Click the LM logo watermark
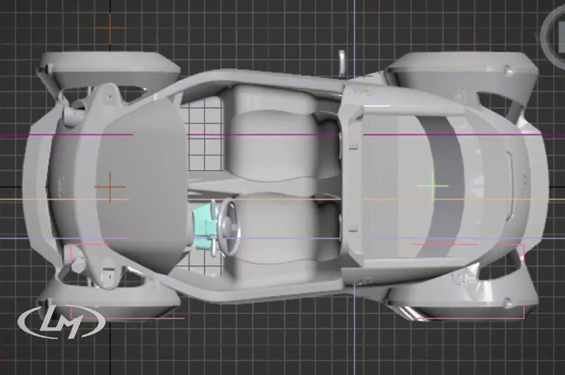This screenshot has height=375, width=565. (x=61, y=322)
